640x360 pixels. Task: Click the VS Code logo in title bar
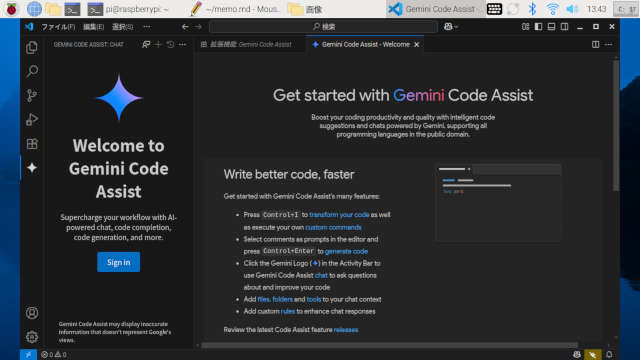[x=29, y=27]
